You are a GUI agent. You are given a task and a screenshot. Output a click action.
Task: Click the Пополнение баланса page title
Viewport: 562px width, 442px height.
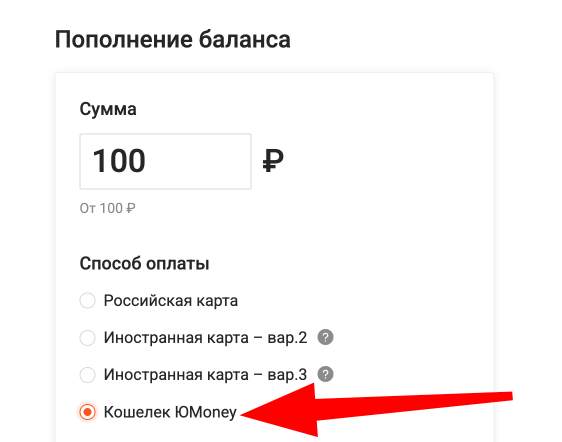[x=173, y=39]
